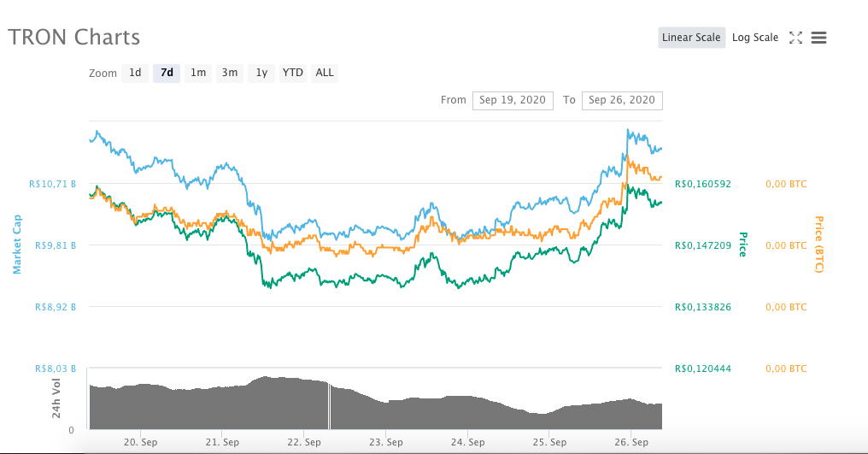Select the 24h Vol axis label
Image resolution: width=868 pixels, height=454 pixels.
[56, 398]
